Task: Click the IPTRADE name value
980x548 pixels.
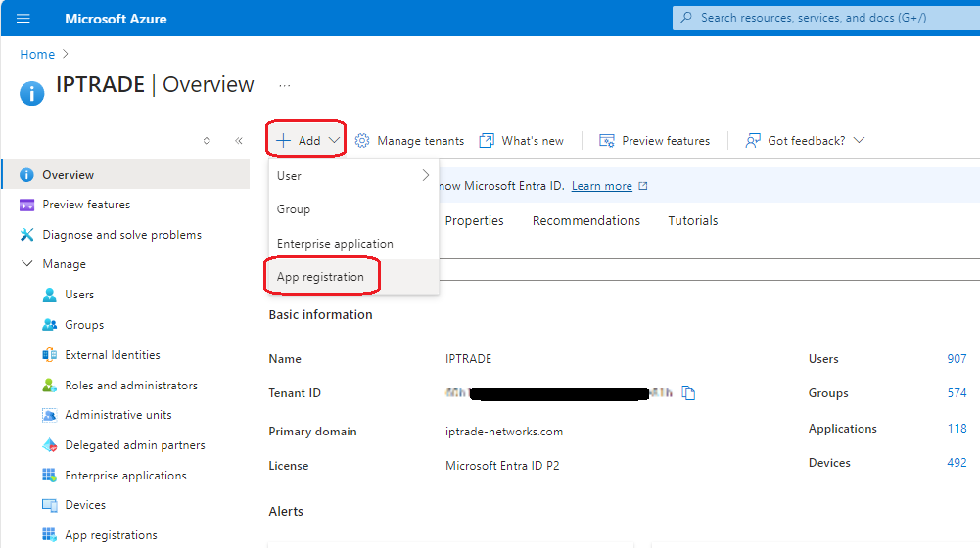Action: 468,359
